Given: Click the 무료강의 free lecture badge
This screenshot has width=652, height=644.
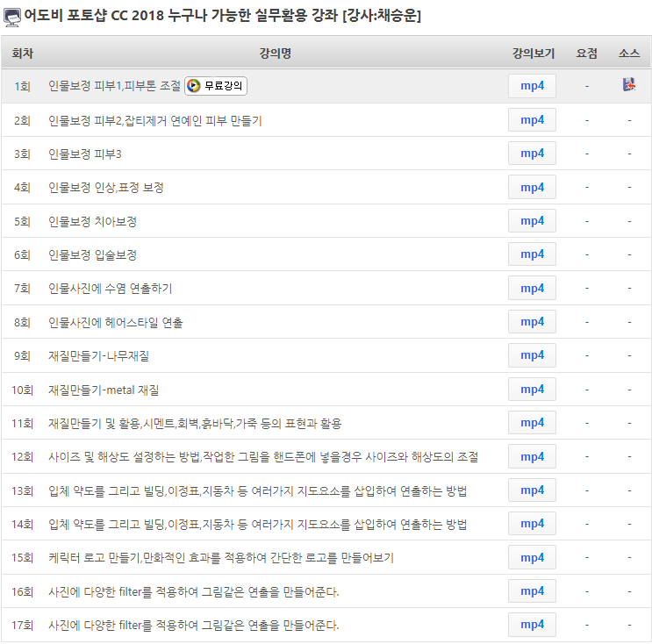Looking at the screenshot, I should click(216, 86).
